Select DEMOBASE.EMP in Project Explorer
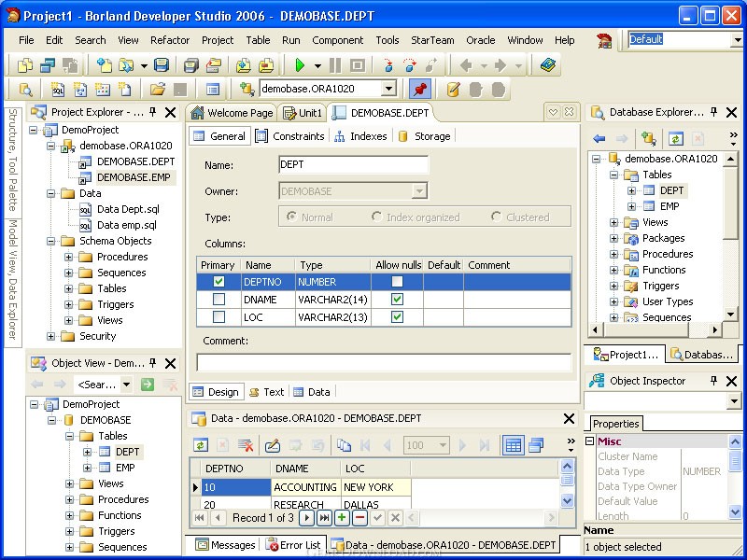 (134, 177)
